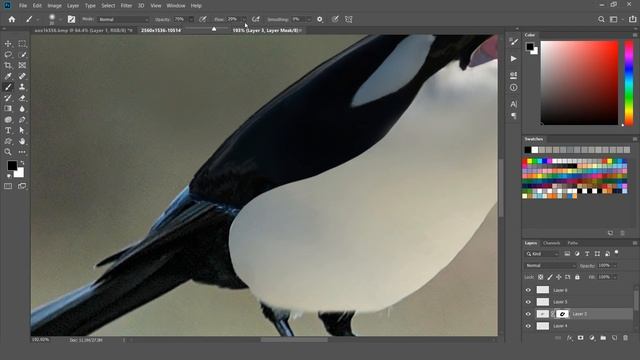Toggle symmetry painting options butterfly icon
The image size is (640, 360).
tap(349, 19)
